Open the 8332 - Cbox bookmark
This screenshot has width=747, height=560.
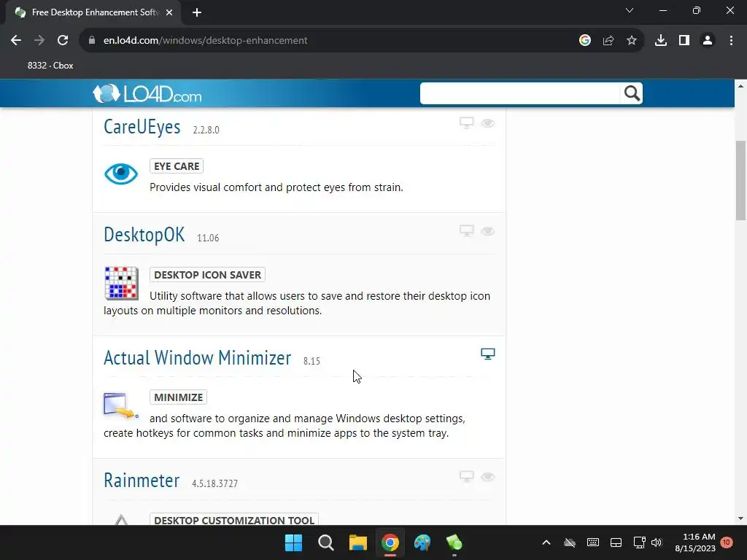(x=50, y=66)
